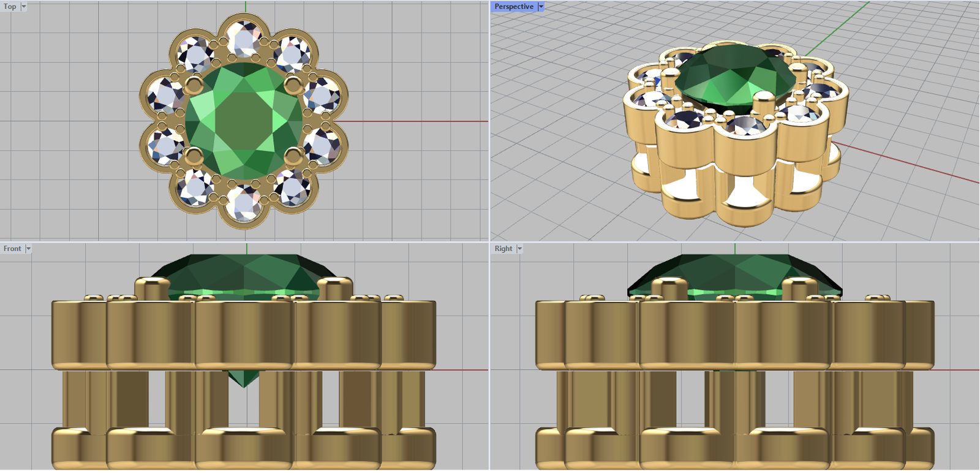This screenshot has height=473, width=980.
Task: Select the upper-left emerald prong in Top view
Action: click(194, 83)
